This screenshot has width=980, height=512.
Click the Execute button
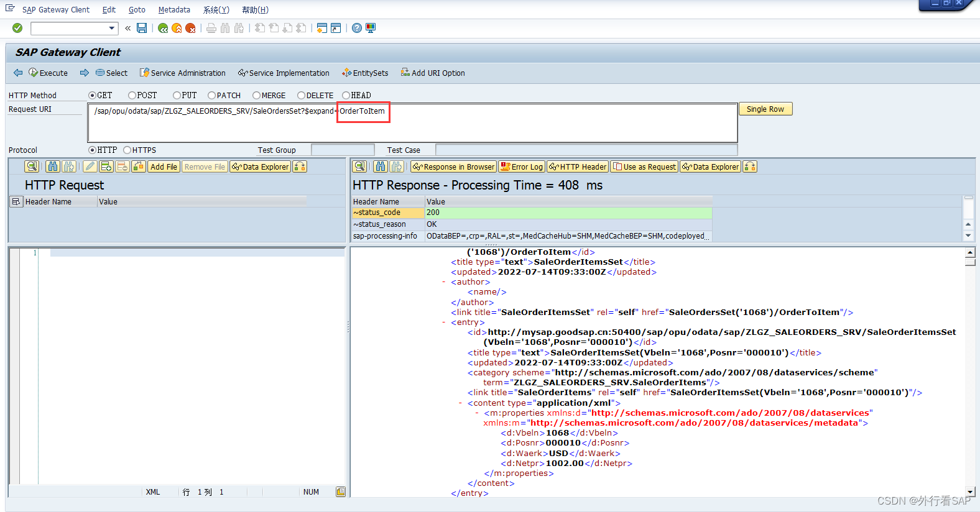click(x=48, y=73)
